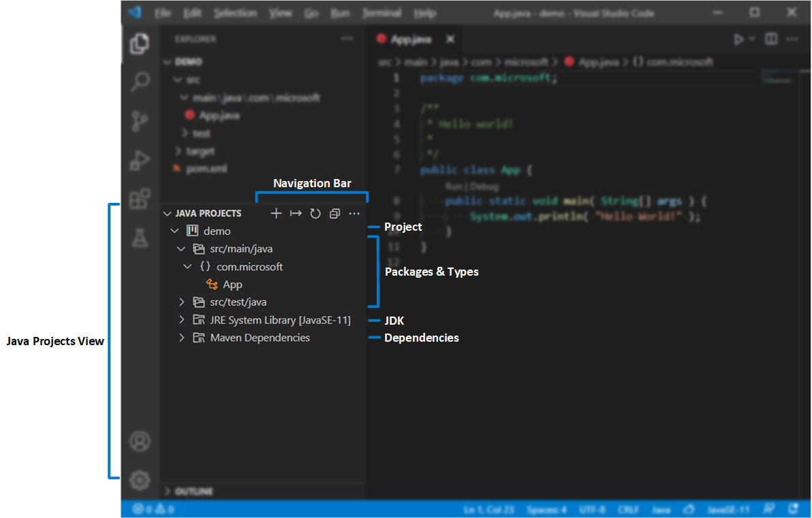Select the Run and Debug icon
The width and height of the screenshot is (812, 518).
point(140,160)
